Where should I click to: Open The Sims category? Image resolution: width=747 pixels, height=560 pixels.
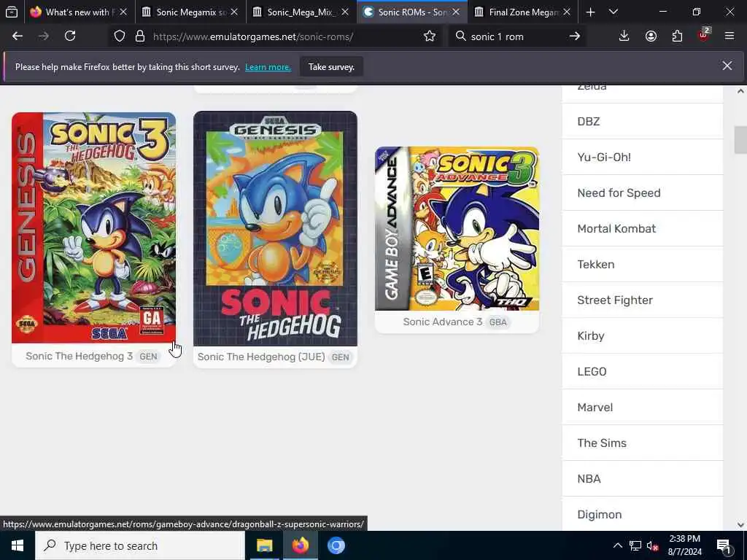click(643, 443)
